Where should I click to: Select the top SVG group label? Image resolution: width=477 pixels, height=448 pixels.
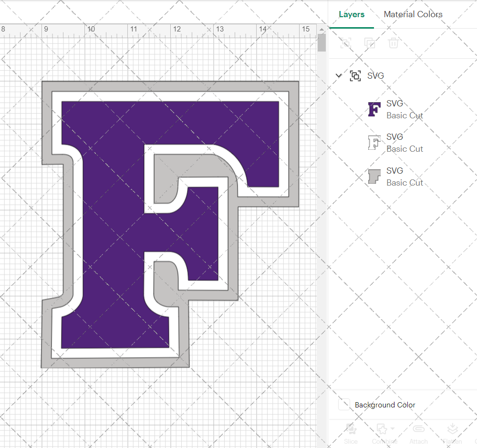click(x=375, y=75)
